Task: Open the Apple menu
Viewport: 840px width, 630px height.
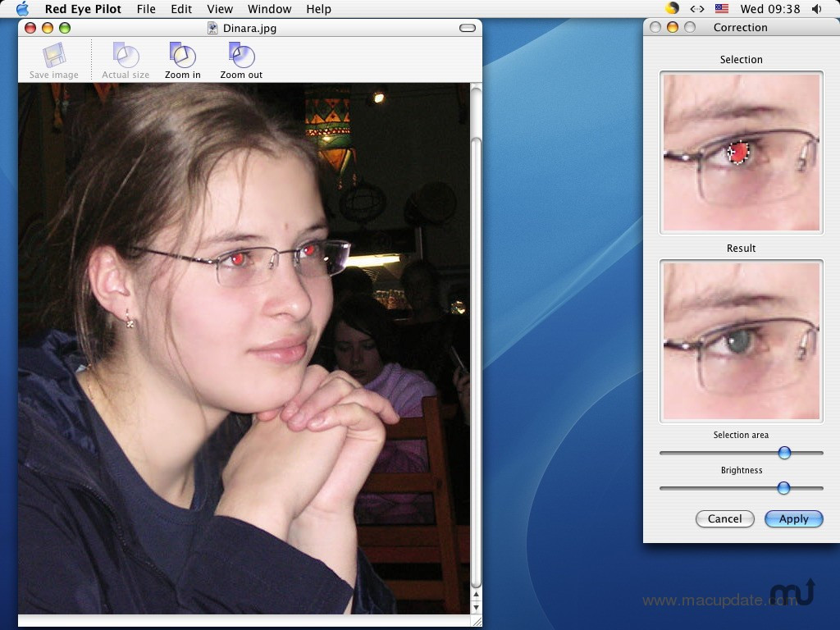Action: point(22,8)
